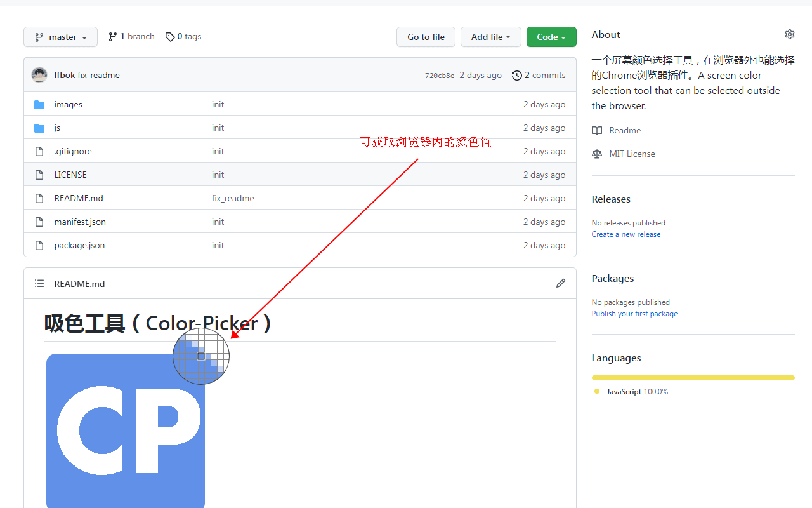This screenshot has width=812, height=508.
Task: Open fix_readme commit in README.md row
Action: coord(233,198)
